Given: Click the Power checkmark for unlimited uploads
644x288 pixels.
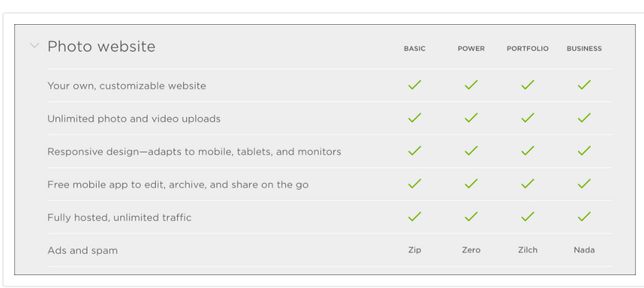Looking at the screenshot, I should point(471,118).
